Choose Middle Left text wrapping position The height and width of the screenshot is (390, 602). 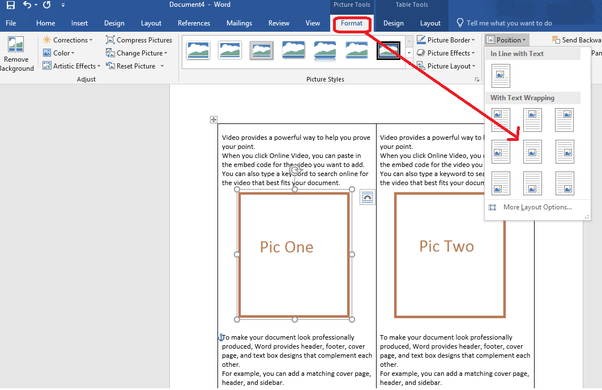(501, 152)
